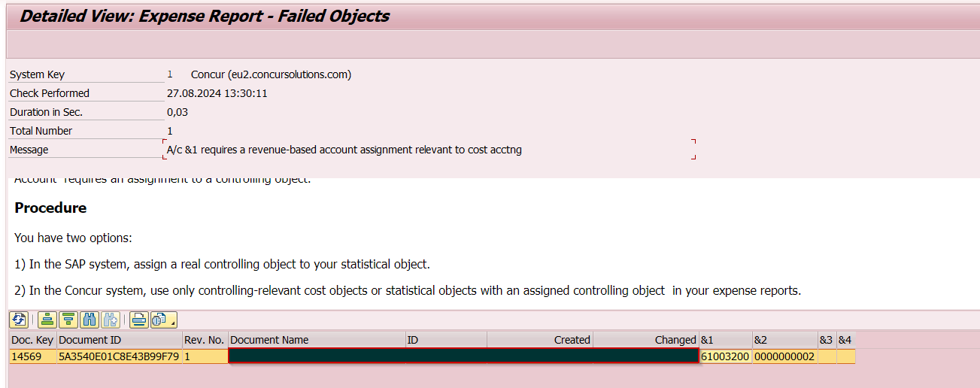980x388 pixels.
Task: Open the export/views dropdown icon
Action: coord(164,320)
